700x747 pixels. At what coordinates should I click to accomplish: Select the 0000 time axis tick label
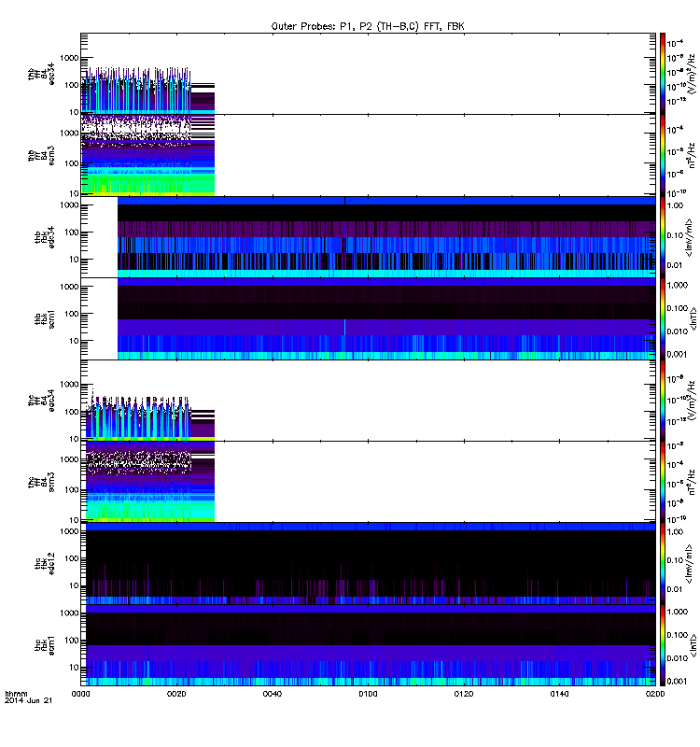[80, 694]
